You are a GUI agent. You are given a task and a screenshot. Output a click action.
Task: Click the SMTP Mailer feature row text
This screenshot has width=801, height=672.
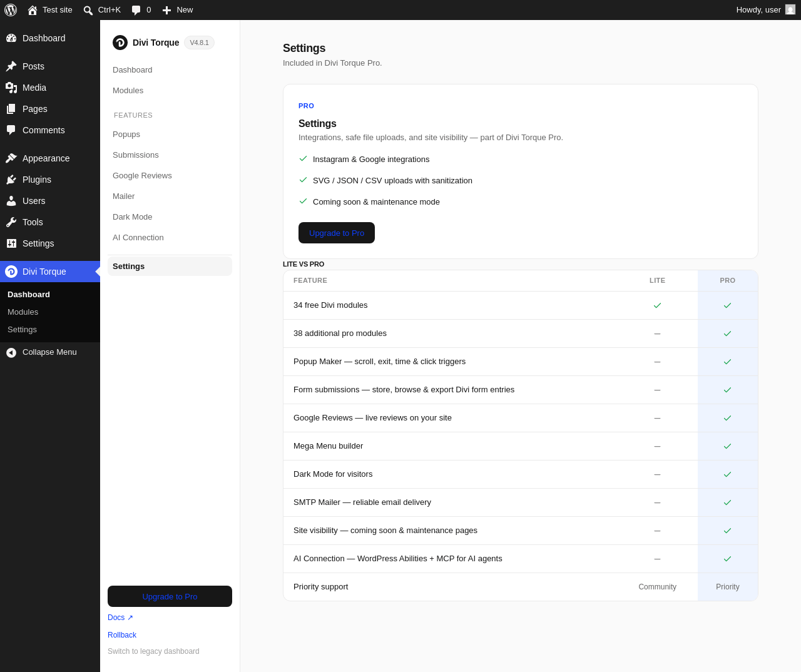click(x=362, y=502)
